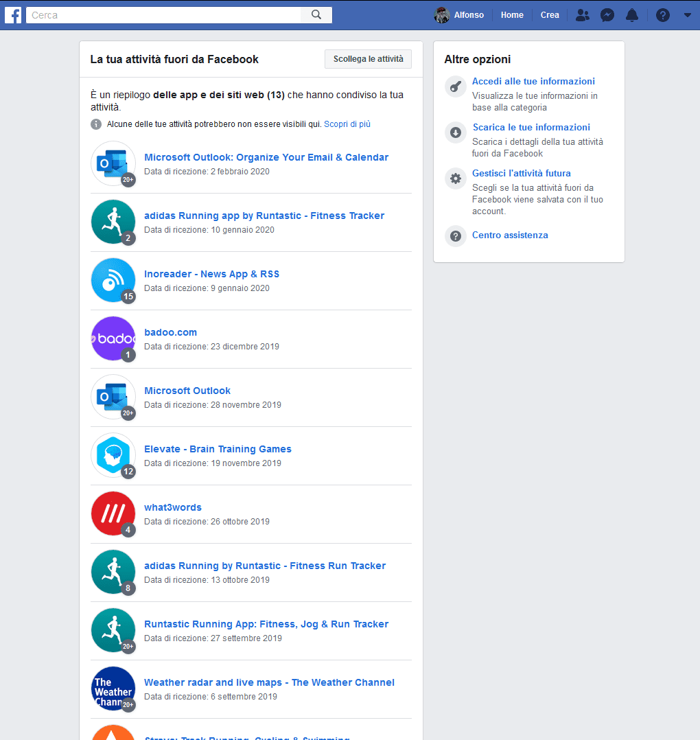Image resolution: width=700 pixels, height=740 pixels.
Task: Open the Scopri di più link
Action: (x=347, y=124)
